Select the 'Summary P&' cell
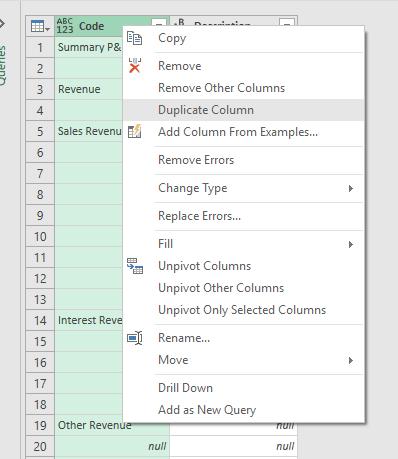Image resolution: width=398 pixels, height=459 pixels. [x=89, y=47]
